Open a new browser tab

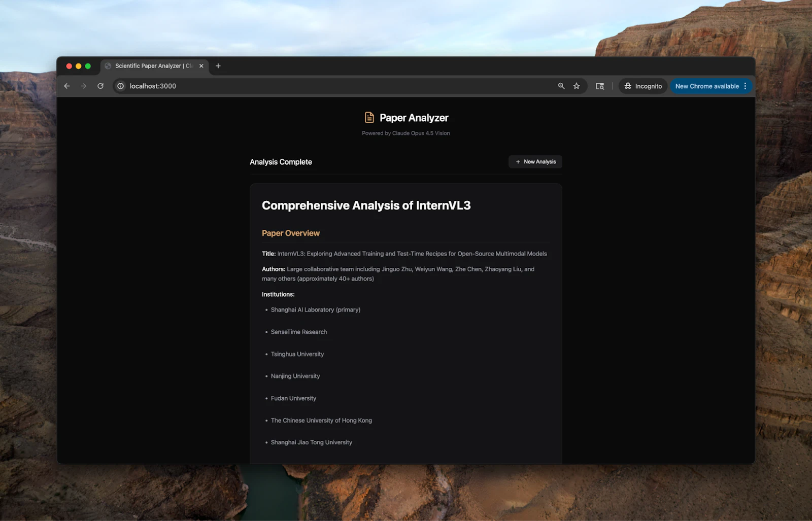218,66
